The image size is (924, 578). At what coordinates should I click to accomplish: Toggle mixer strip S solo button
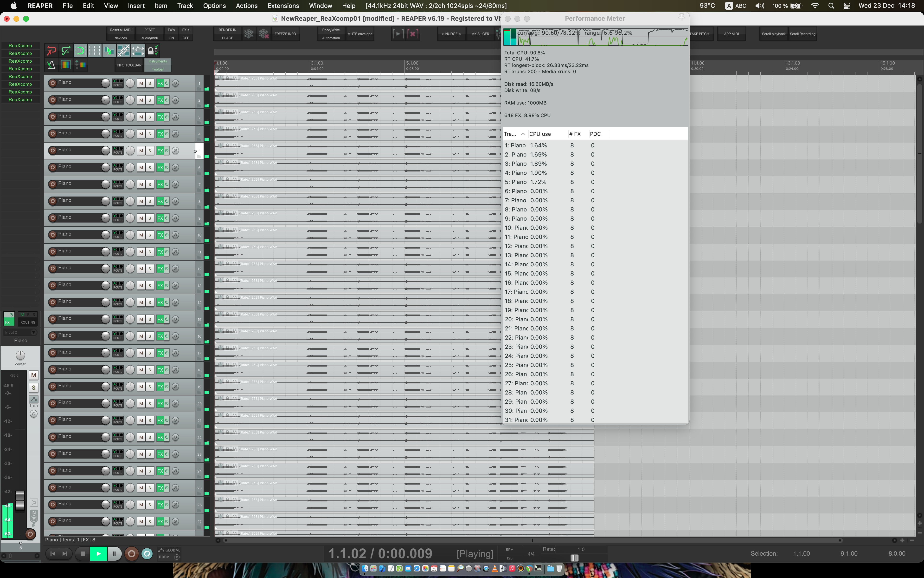click(34, 388)
